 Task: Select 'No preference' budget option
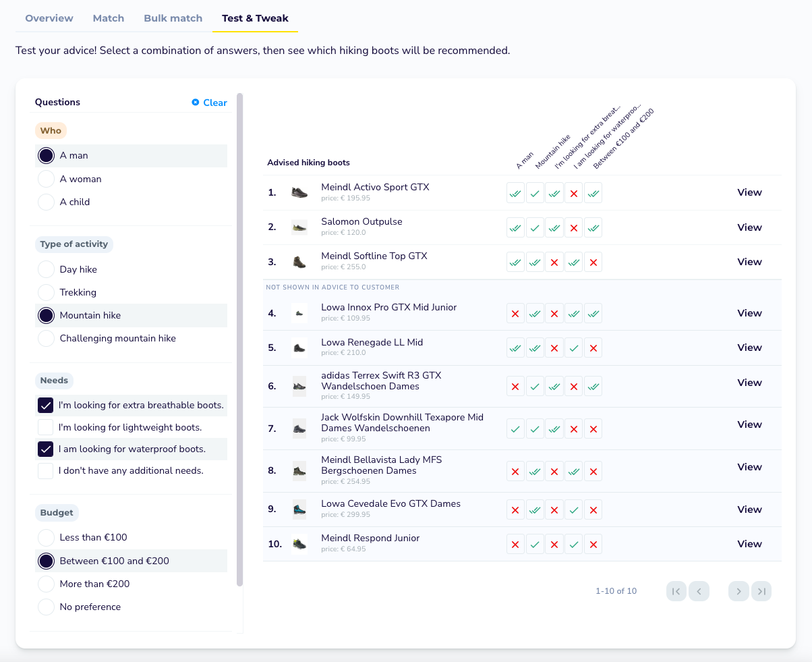pyautogui.click(x=131, y=607)
